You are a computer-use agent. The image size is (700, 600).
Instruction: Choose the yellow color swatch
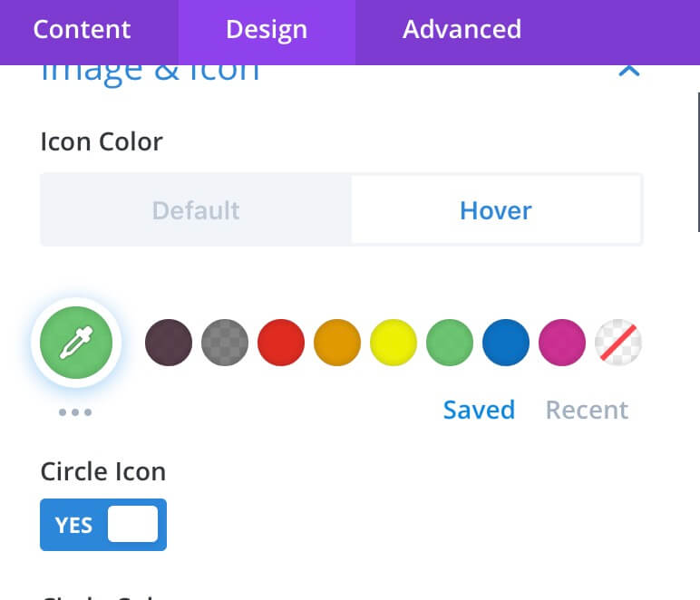coord(394,343)
